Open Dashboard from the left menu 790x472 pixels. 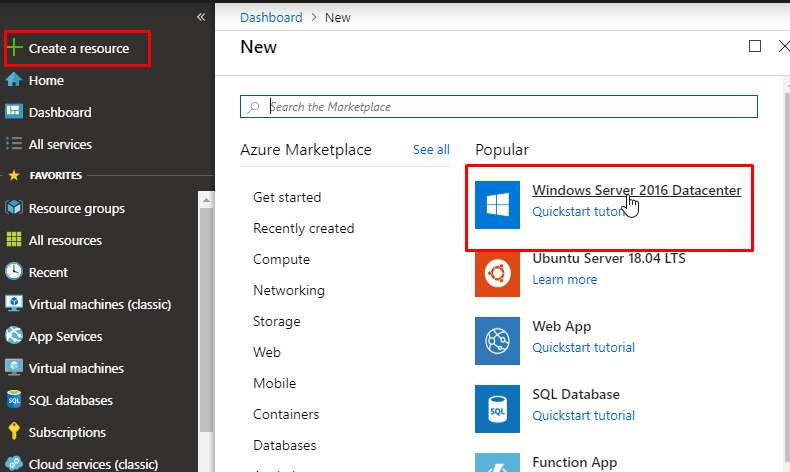pos(60,112)
